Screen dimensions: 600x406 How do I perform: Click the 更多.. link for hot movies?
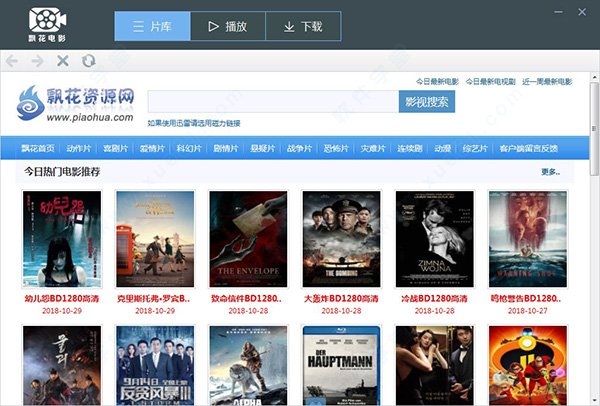[x=550, y=172]
